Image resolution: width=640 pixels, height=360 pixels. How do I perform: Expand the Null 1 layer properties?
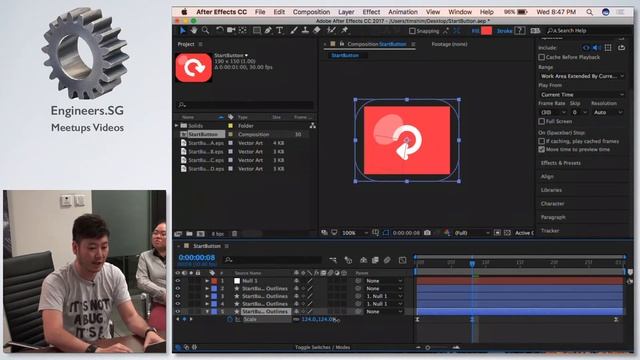pyautogui.click(x=207, y=281)
